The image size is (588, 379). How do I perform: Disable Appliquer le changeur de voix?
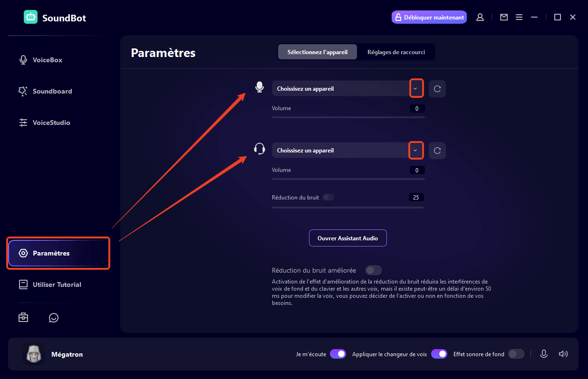coord(439,354)
